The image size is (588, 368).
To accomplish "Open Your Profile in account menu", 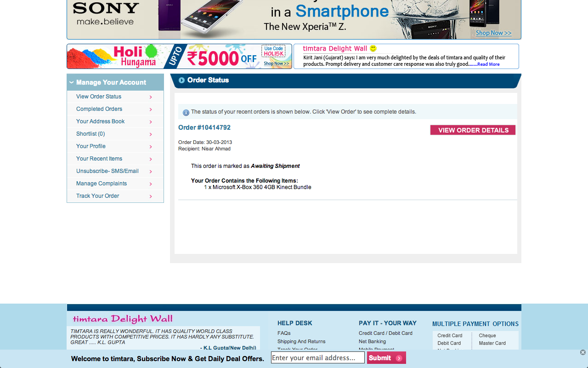I will point(91,146).
